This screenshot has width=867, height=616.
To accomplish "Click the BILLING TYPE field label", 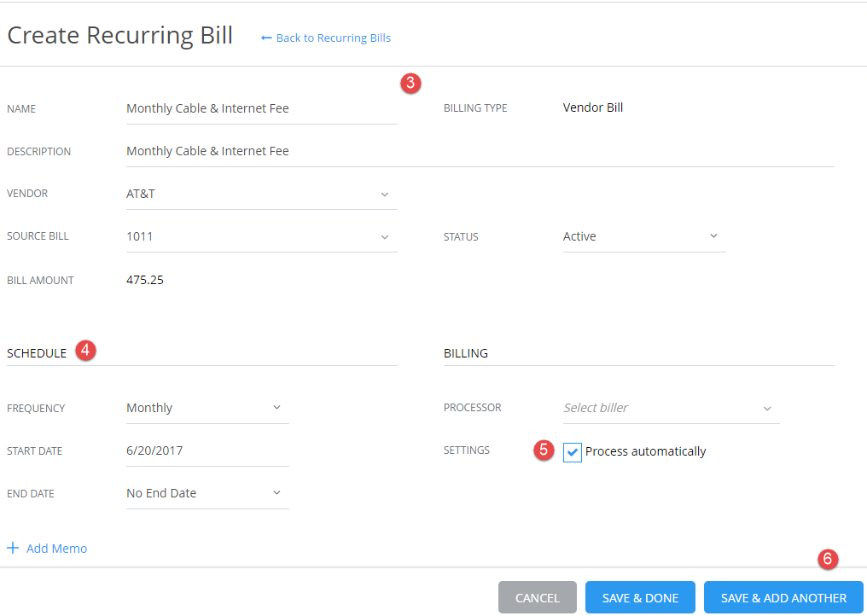I will 475,108.
